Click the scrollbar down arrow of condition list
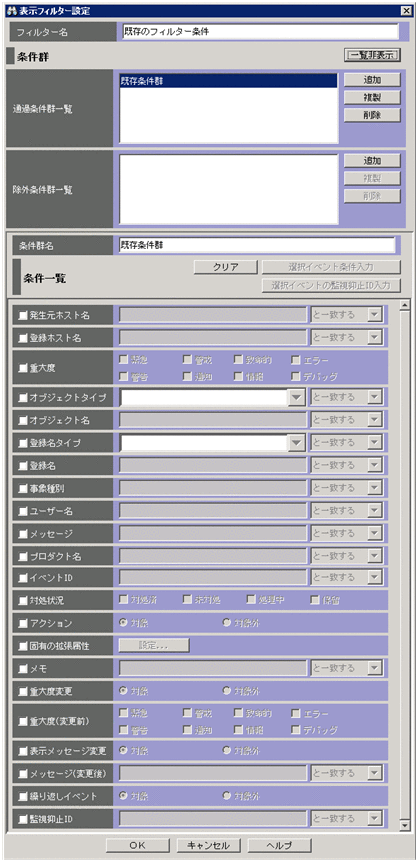419x863 pixels. pyautogui.click(x=406, y=825)
